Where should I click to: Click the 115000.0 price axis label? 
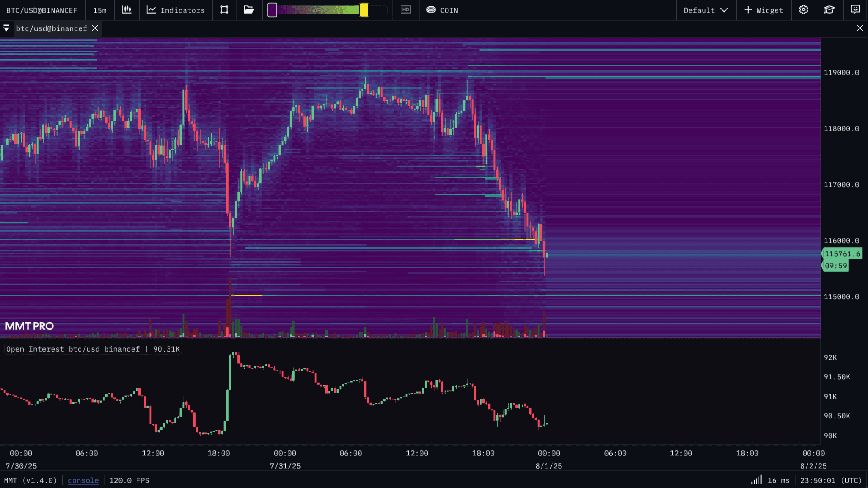tap(841, 296)
